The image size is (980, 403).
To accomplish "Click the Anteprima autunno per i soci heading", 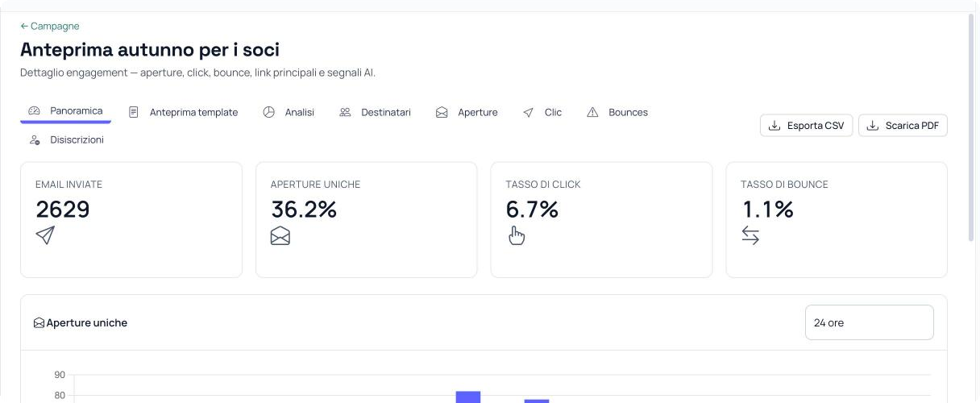I will pyautogui.click(x=150, y=50).
